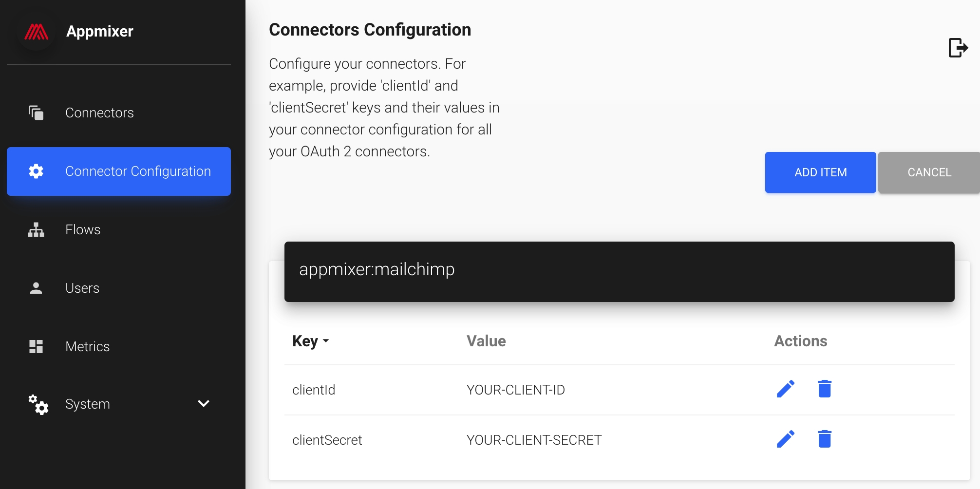Delete the clientId row
The height and width of the screenshot is (489, 980).
tap(825, 389)
